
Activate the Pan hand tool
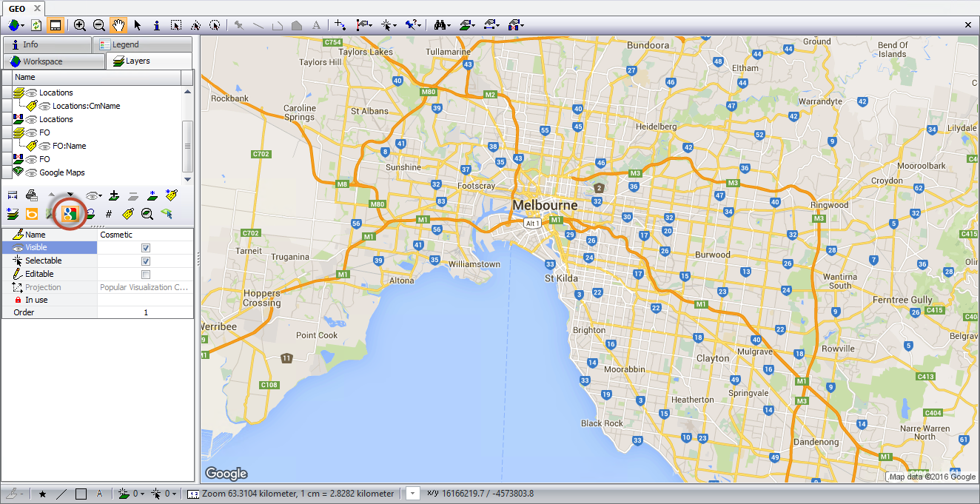pos(118,24)
